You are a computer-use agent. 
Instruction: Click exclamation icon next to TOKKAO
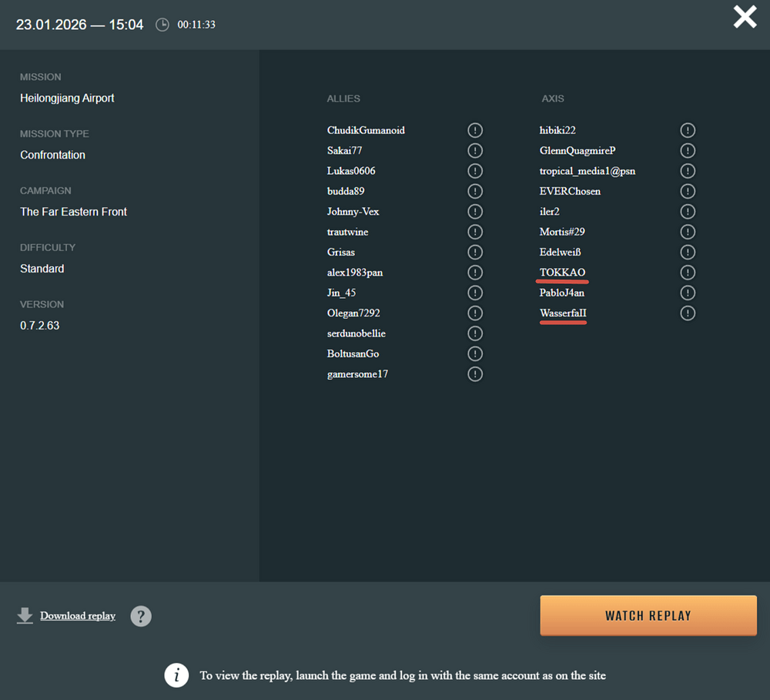(688, 273)
